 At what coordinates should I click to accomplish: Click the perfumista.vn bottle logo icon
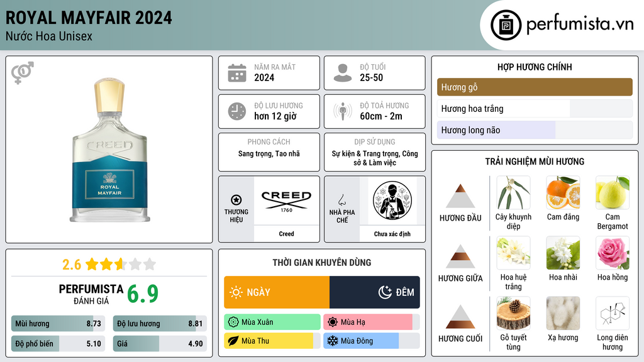[506, 25]
